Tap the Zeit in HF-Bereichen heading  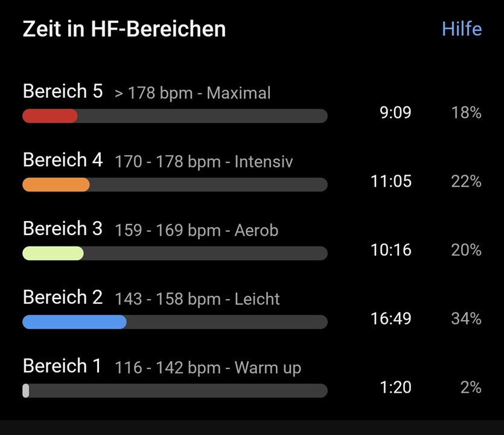pyautogui.click(x=124, y=29)
